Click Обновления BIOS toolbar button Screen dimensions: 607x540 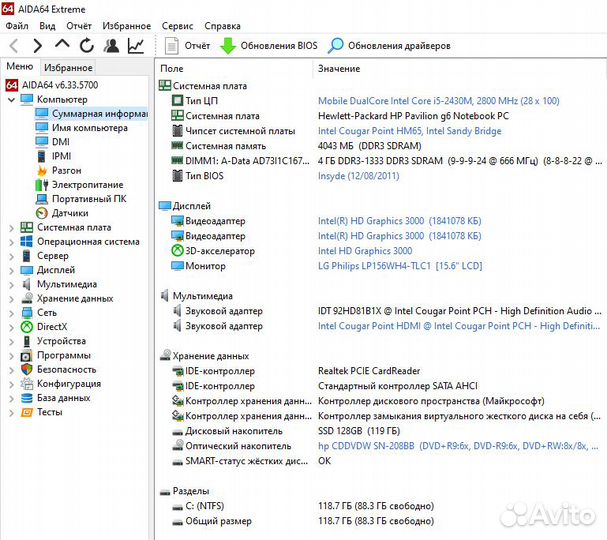click(x=268, y=46)
